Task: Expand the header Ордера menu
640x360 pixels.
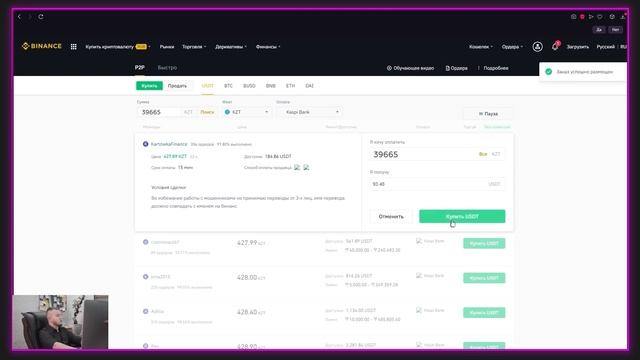Action: (x=512, y=47)
